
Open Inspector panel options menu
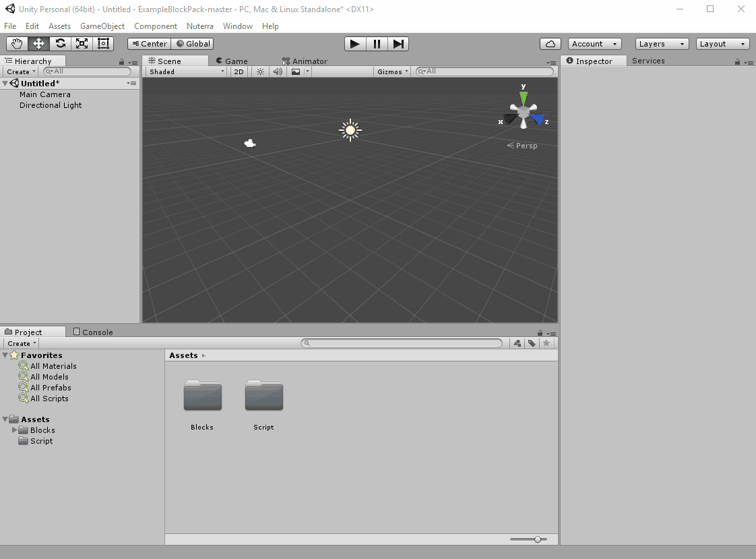pyautogui.click(x=749, y=62)
